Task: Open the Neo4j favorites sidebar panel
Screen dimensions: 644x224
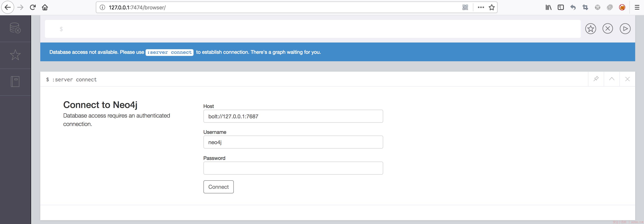Action: [15, 55]
